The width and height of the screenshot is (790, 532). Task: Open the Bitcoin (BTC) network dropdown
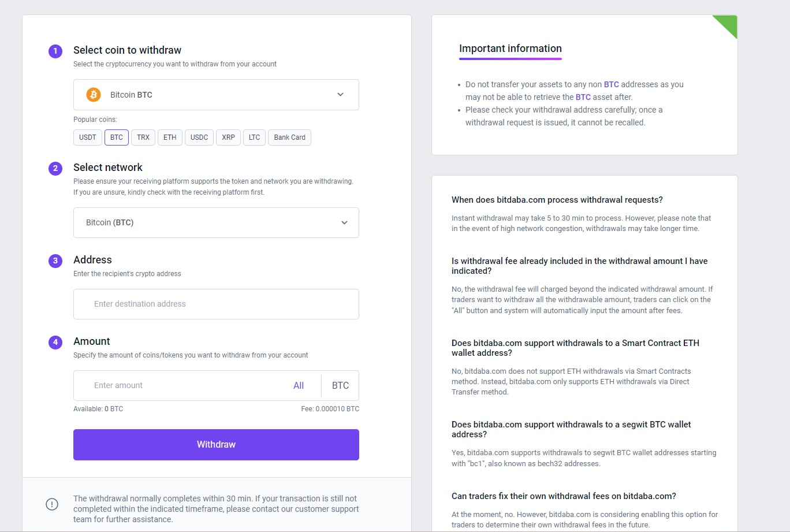pos(216,222)
